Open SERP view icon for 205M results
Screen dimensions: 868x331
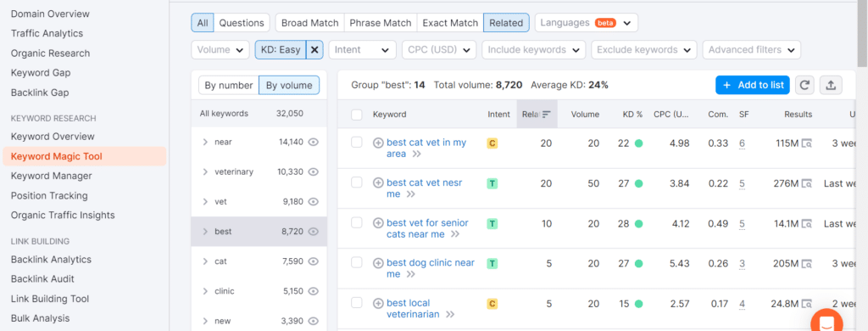pyautogui.click(x=807, y=264)
